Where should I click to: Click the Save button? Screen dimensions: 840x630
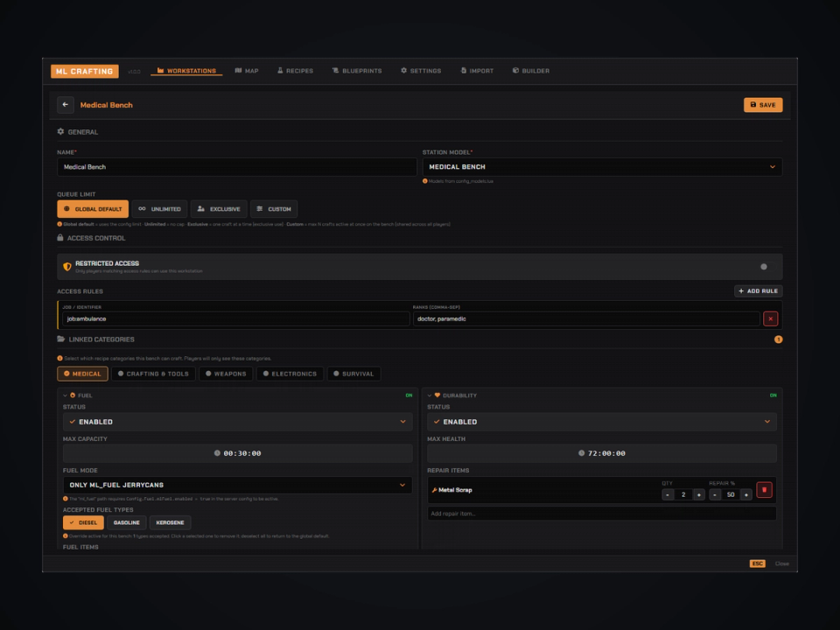click(763, 104)
